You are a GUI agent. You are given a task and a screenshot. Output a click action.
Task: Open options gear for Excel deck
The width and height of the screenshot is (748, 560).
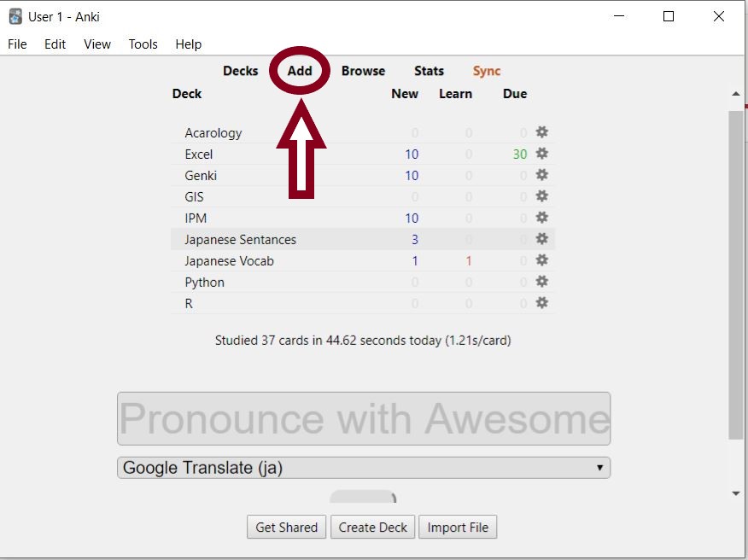(x=541, y=154)
